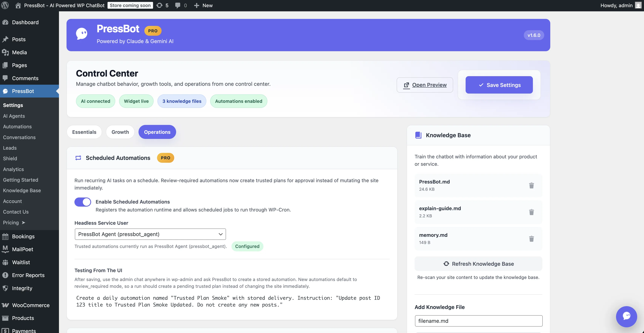This screenshot has width=644, height=333.
Task: Click WooCommerce Woo icon
Action: [x=5, y=305]
